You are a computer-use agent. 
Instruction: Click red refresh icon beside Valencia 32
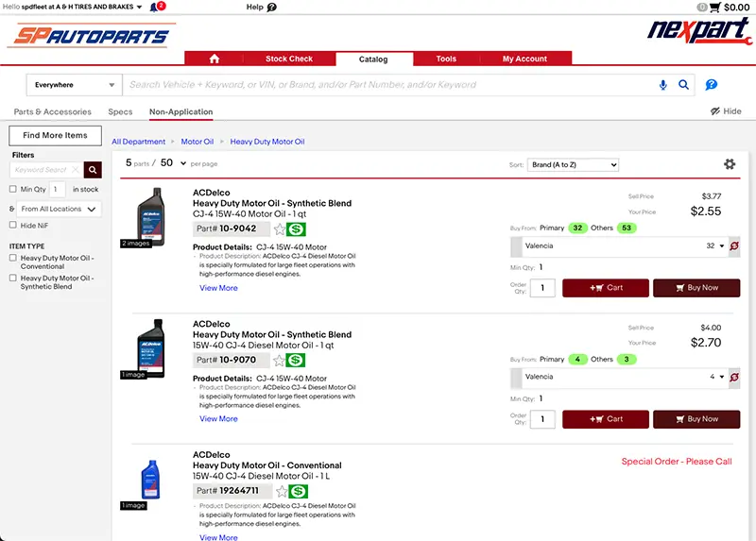tap(734, 246)
